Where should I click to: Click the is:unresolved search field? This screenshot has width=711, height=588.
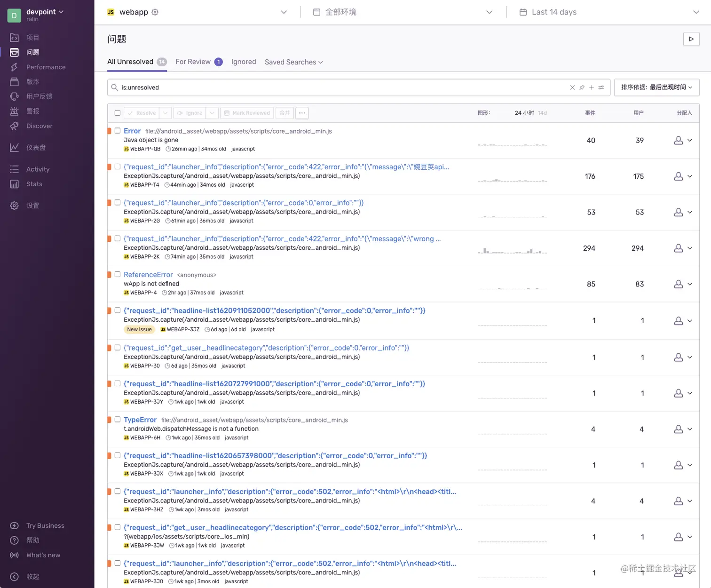343,87
